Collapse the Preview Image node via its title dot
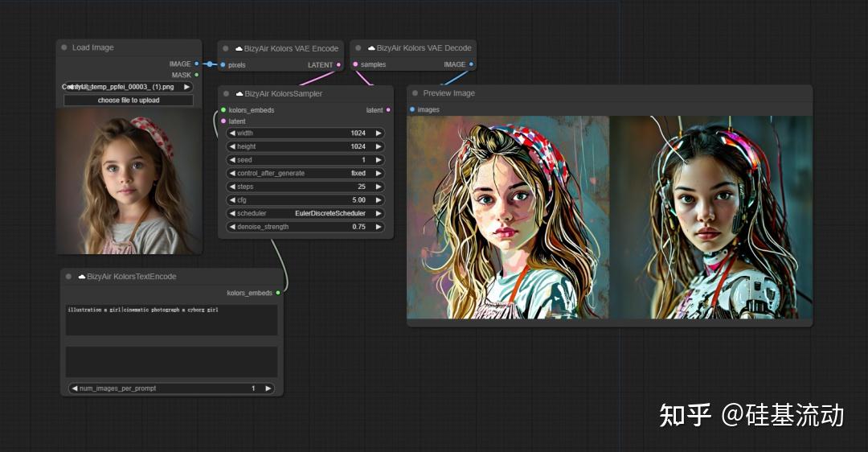 coord(416,93)
